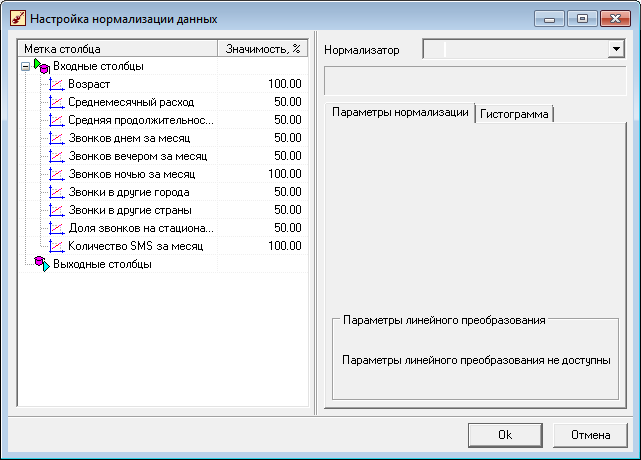
Task: Confirm with the Ok button
Action: pyautogui.click(x=505, y=435)
